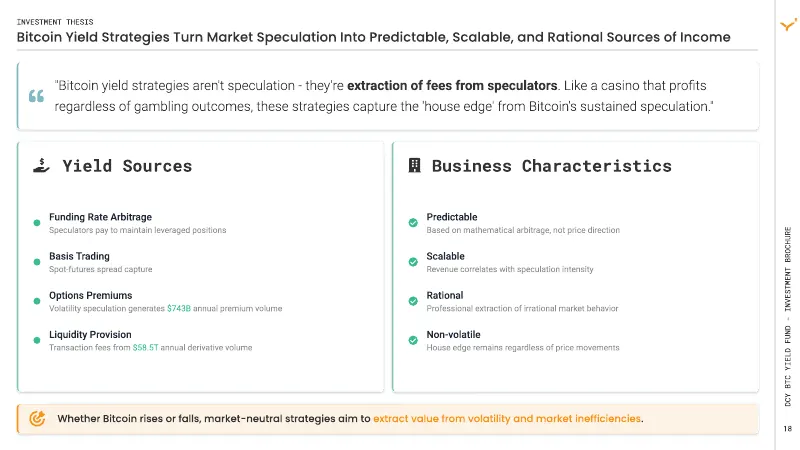Click the building icon beside Business Characteristics
Screen dimensions: 800x450
(x=414, y=165)
